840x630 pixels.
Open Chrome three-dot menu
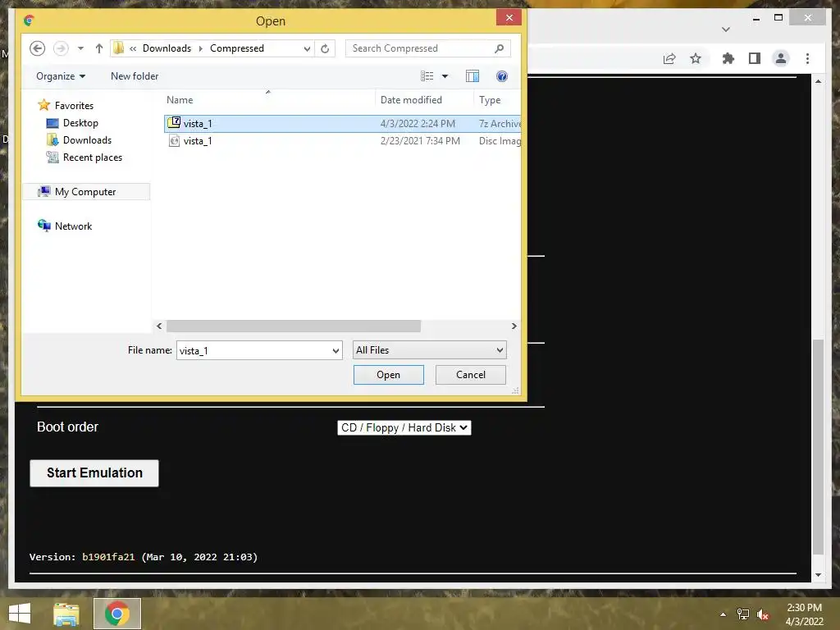(807, 58)
